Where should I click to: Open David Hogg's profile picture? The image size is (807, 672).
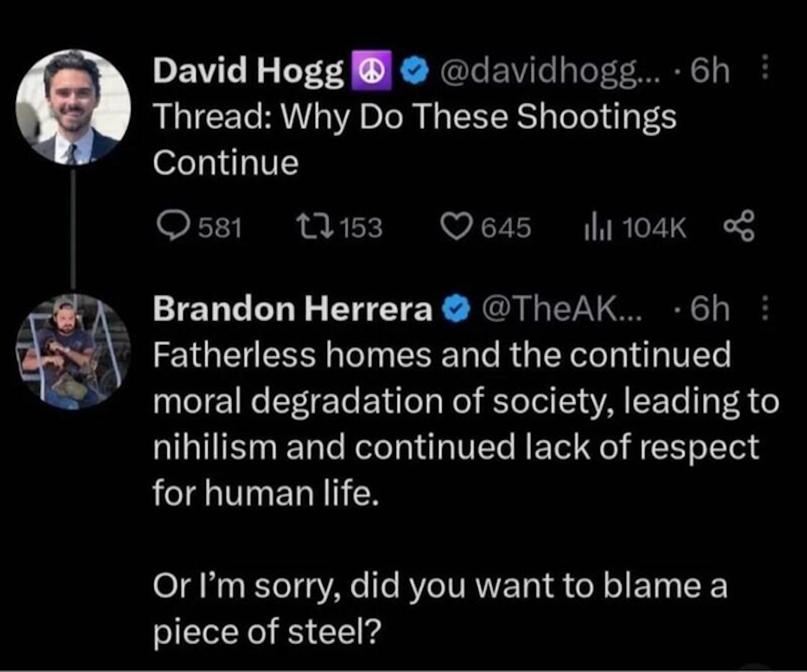click(74, 108)
